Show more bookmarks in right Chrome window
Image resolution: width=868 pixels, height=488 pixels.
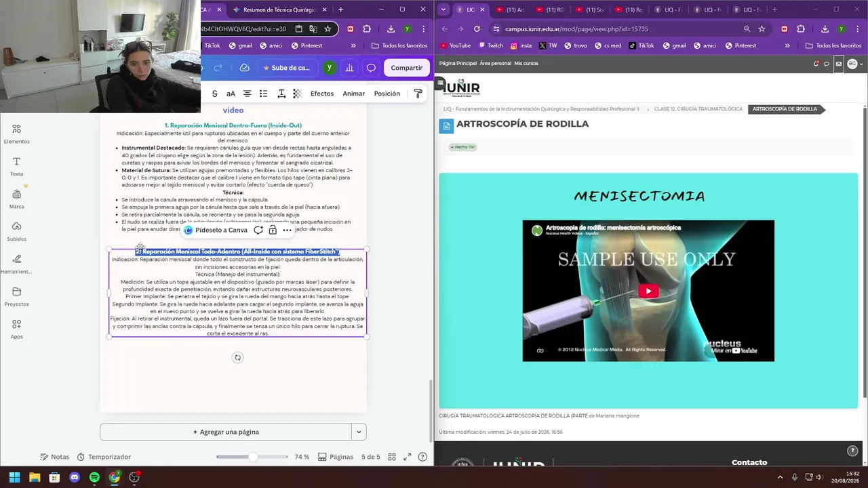click(787, 45)
